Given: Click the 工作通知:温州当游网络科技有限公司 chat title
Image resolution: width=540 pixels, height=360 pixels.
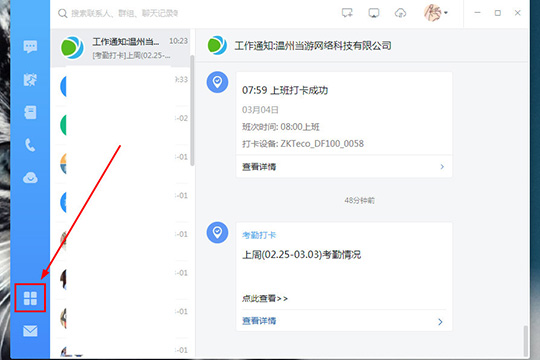Looking at the screenshot, I should (x=313, y=45).
